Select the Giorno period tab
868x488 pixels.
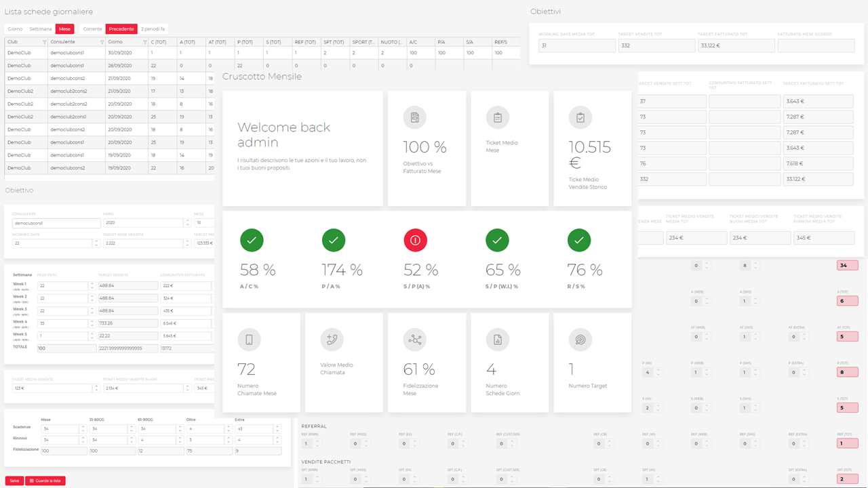pyautogui.click(x=15, y=29)
